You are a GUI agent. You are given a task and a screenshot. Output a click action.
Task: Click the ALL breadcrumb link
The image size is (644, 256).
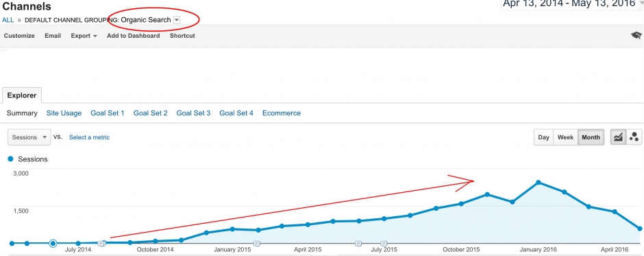point(8,20)
